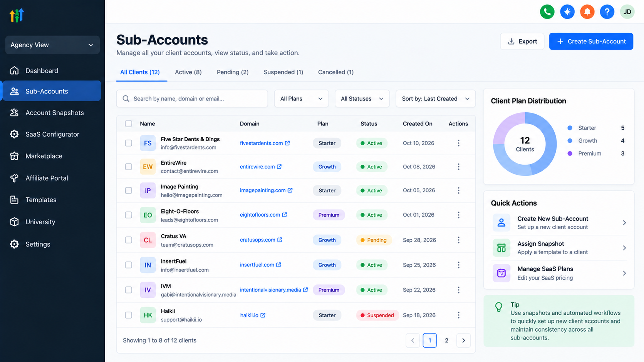Expand the Agency View switcher

[x=52, y=45]
